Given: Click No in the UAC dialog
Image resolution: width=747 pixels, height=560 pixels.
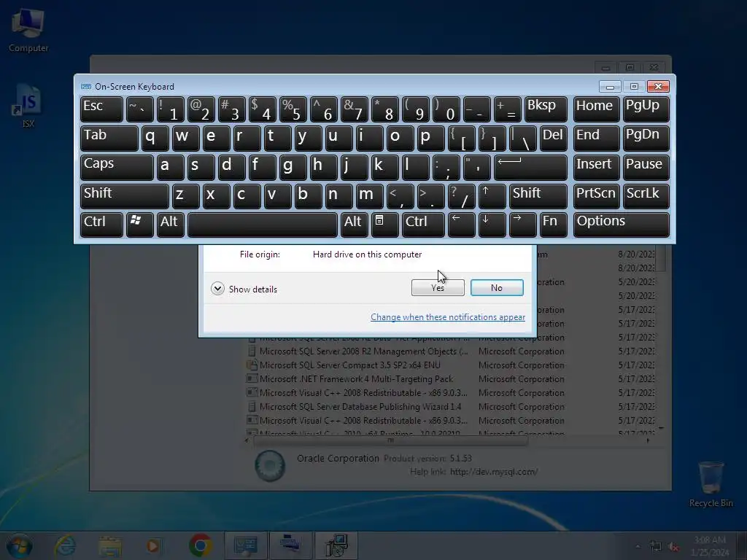Looking at the screenshot, I should pyautogui.click(x=497, y=287).
